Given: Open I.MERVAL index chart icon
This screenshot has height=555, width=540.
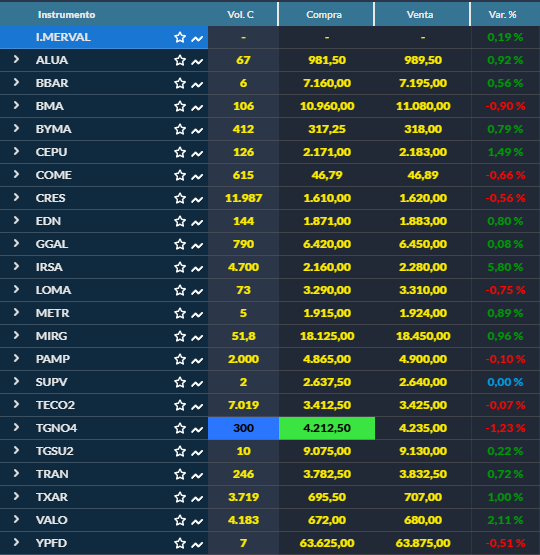Looking at the screenshot, I should click(x=197, y=38).
